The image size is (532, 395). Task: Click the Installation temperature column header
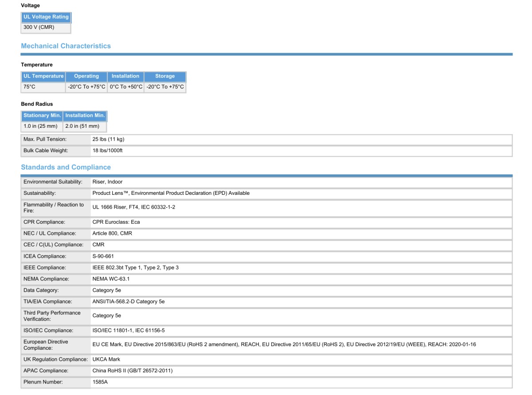(125, 76)
